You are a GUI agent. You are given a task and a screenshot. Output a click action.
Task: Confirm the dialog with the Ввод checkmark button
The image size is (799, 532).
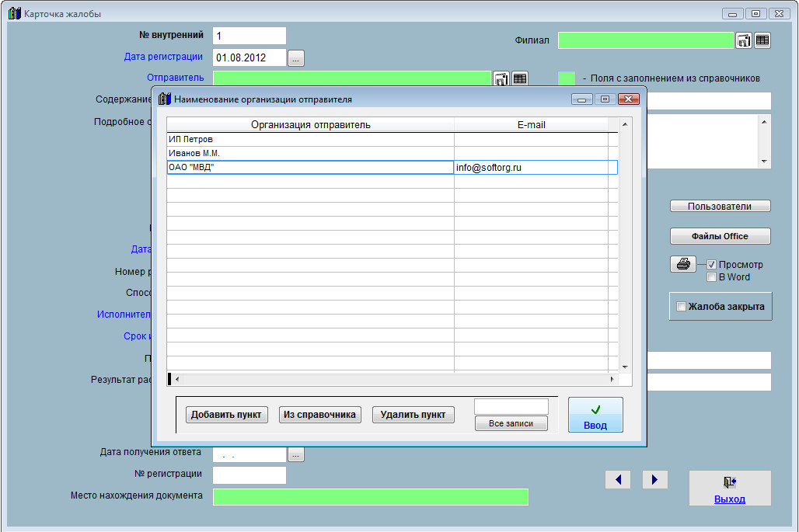coord(595,415)
